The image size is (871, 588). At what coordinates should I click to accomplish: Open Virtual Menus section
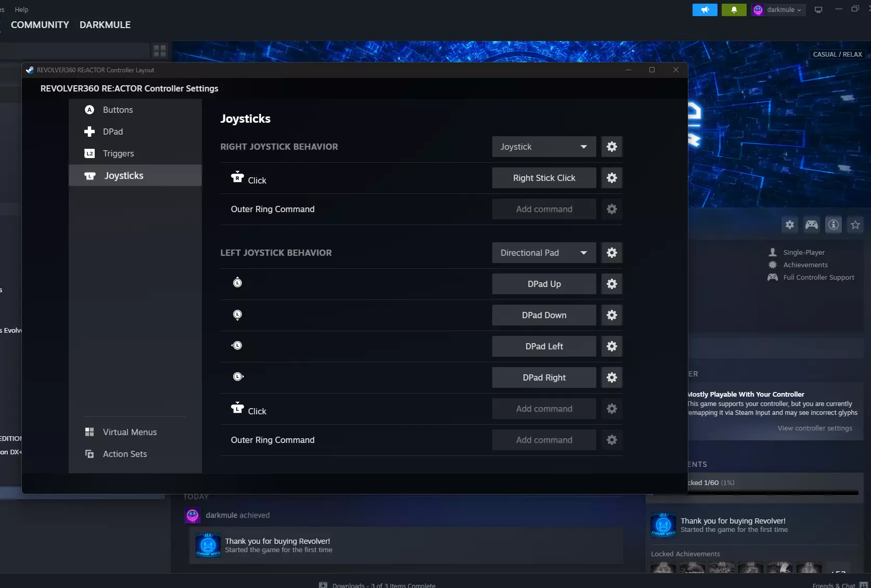tap(135, 432)
